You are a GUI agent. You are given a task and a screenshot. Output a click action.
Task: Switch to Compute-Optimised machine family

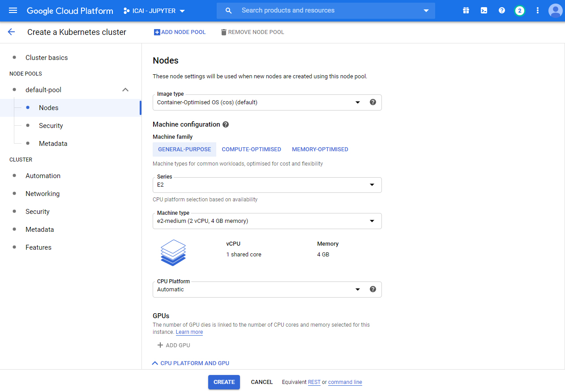point(251,149)
